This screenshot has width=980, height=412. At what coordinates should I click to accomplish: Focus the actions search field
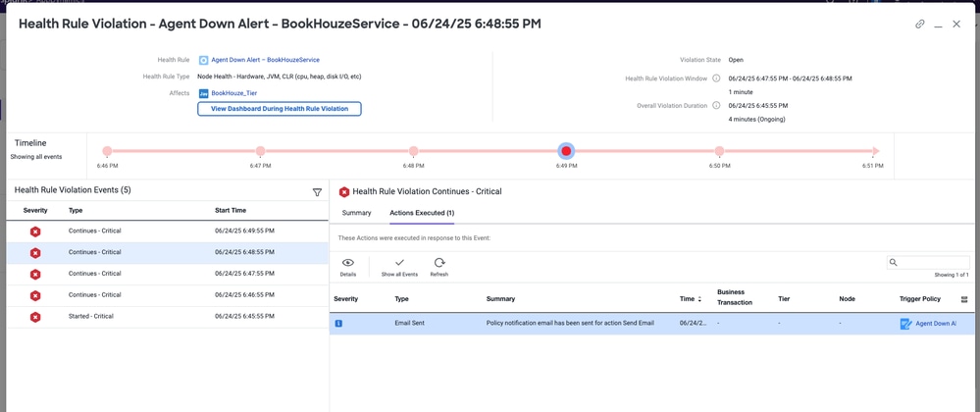(929, 263)
